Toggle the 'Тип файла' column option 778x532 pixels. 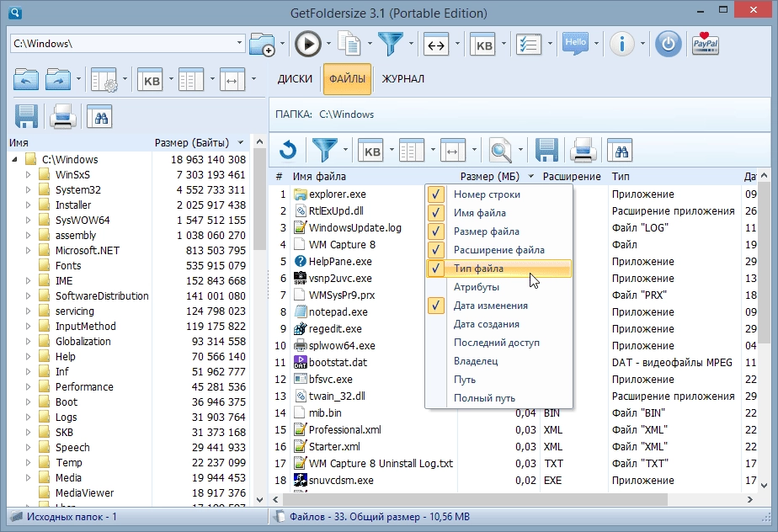pos(498,269)
